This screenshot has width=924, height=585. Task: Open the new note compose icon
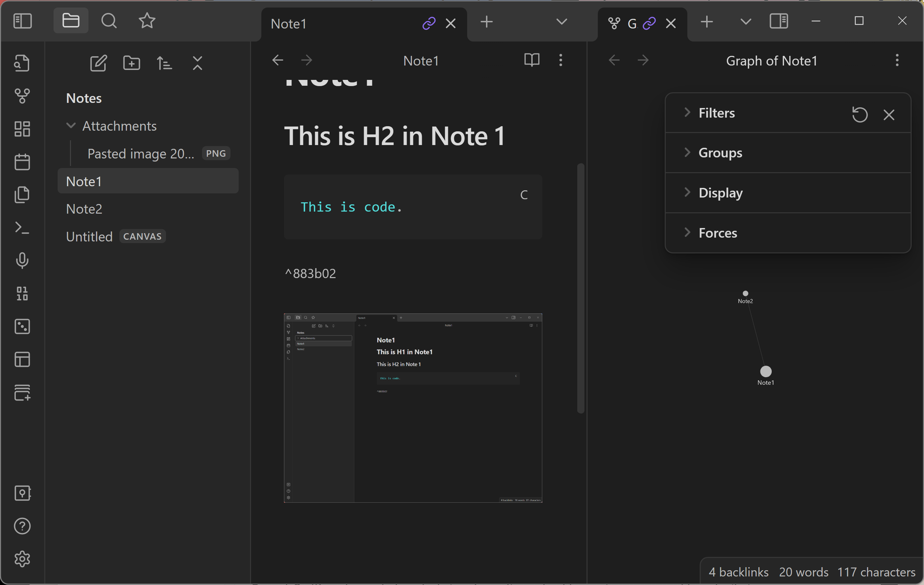[x=98, y=63]
